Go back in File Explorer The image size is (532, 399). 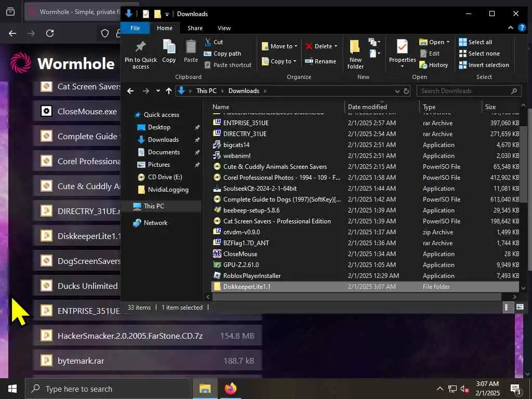pyautogui.click(x=130, y=91)
